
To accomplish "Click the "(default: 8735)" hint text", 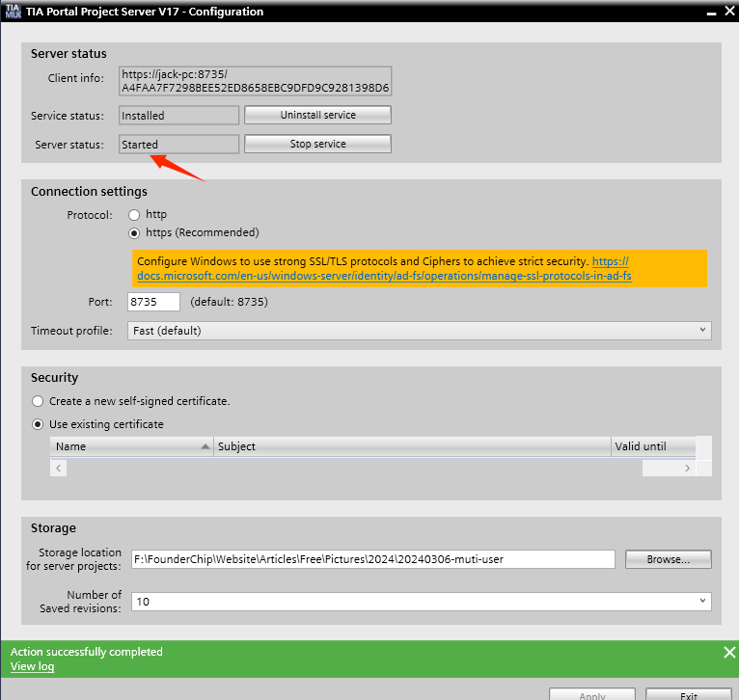I will tap(229, 302).
